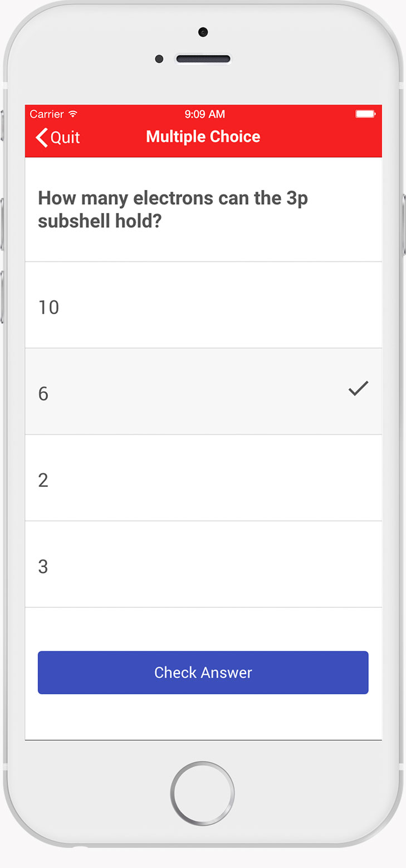Viewport: 406px width, 868px height.
Task: Click the checkmark on answer 6
Action: [358, 388]
